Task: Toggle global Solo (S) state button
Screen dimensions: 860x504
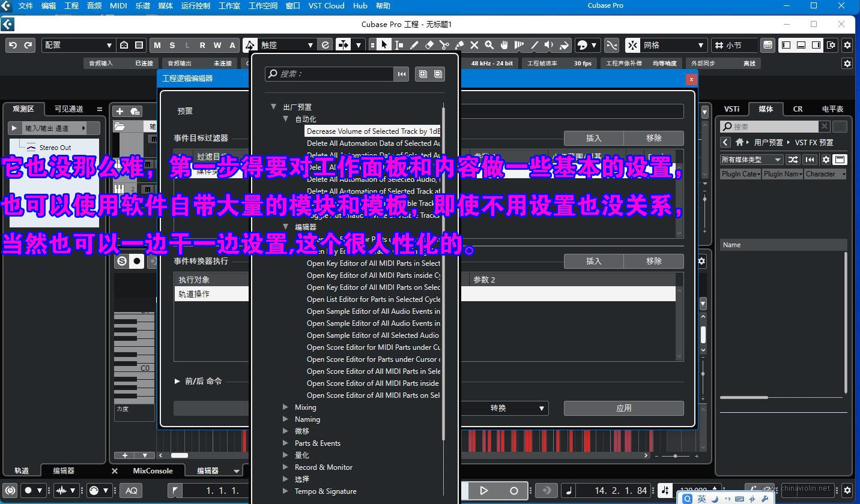Action: 172,45
